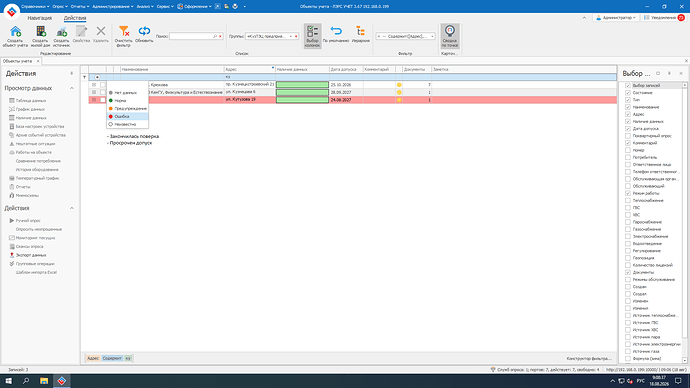Open График данных in the sidebar

30,109
